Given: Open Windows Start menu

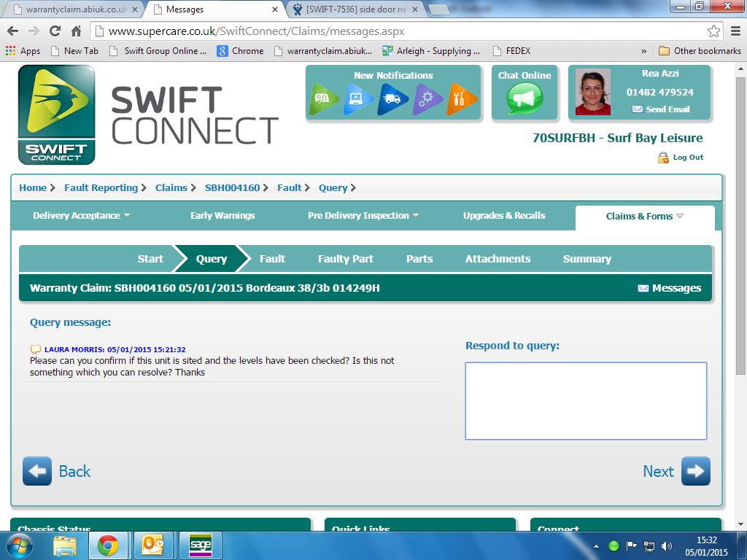Looking at the screenshot, I should click(18, 545).
